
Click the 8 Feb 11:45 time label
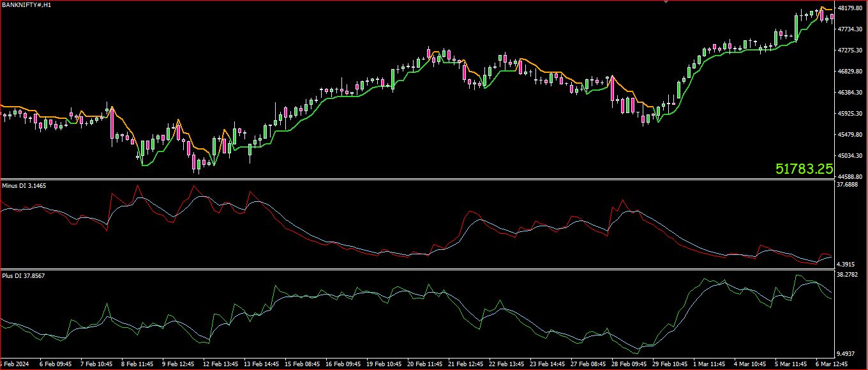[137, 365]
